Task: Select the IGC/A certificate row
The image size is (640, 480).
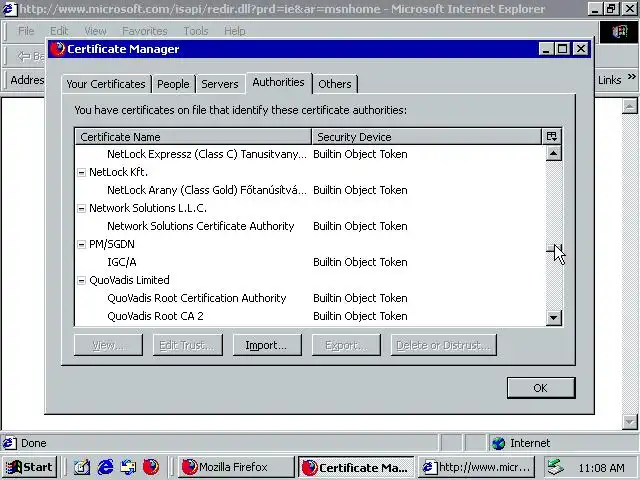Action: click(x=310, y=262)
